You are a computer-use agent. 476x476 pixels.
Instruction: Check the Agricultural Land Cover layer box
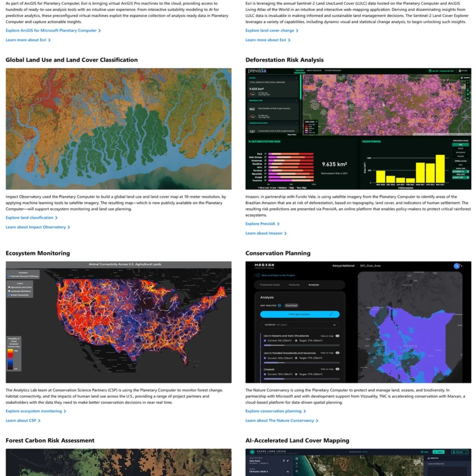(9, 287)
